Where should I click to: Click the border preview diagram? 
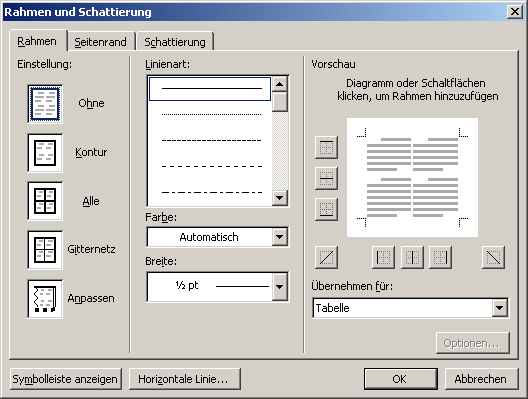click(x=412, y=177)
